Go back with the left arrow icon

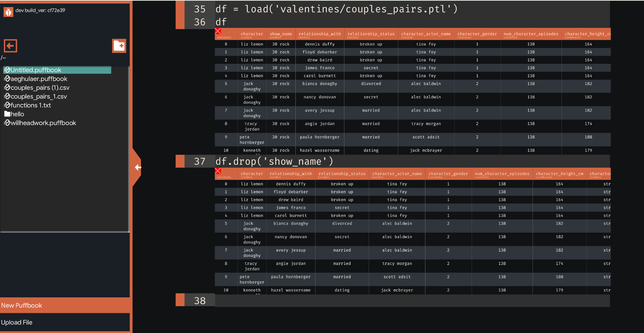10,46
